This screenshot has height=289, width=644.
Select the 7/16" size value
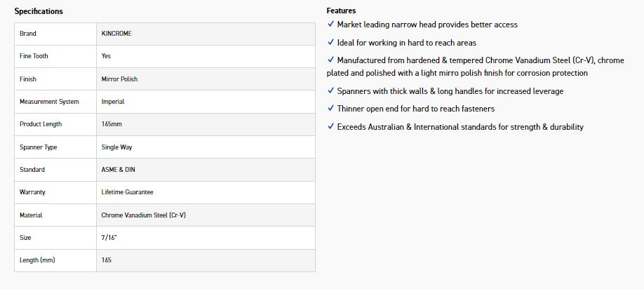coord(109,238)
